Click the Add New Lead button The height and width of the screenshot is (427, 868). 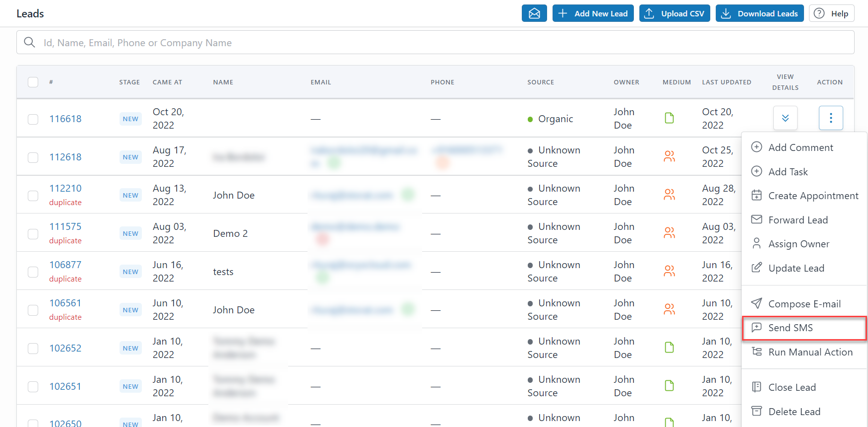(x=593, y=13)
